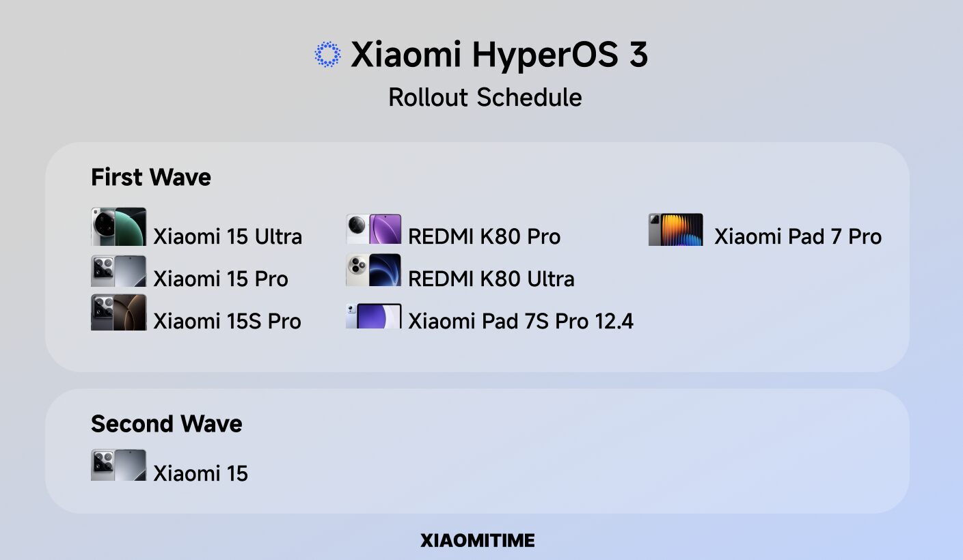Select Xiaomi Pad 7S Pro 12.4 text
Viewport: 963px width, 560px height.
coord(521,321)
